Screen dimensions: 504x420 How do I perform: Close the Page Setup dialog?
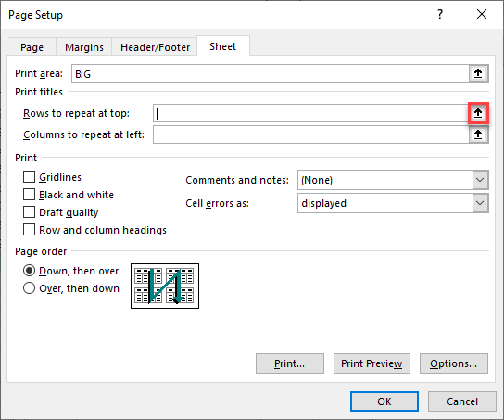pyautogui.click(x=482, y=14)
